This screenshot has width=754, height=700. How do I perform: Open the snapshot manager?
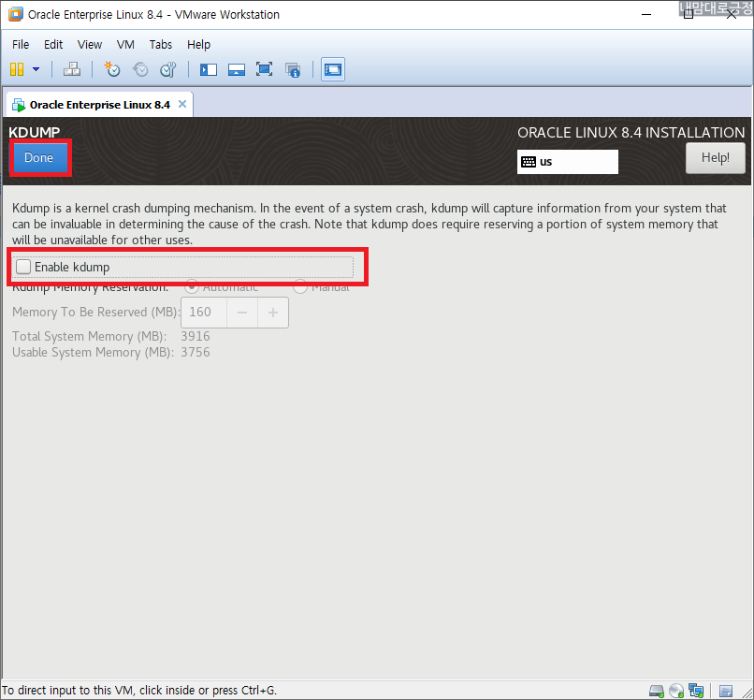coord(168,69)
